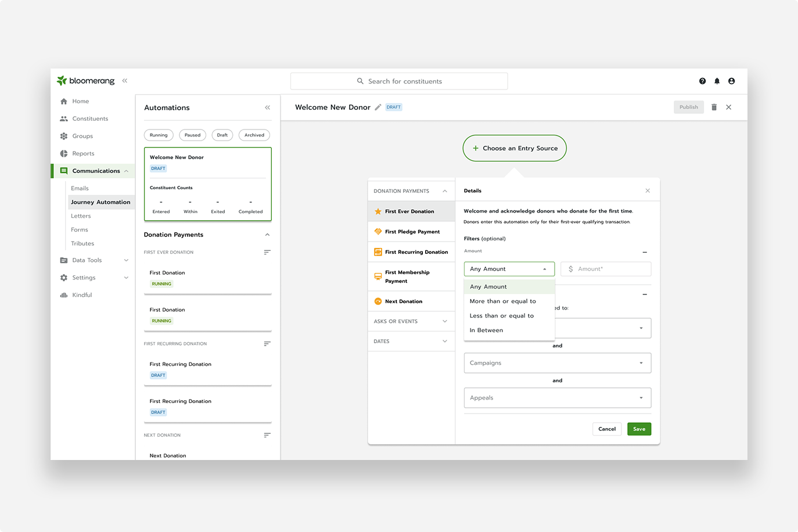The width and height of the screenshot is (798, 532).
Task: Choose Less than or equal to
Action: [x=509, y=316]
